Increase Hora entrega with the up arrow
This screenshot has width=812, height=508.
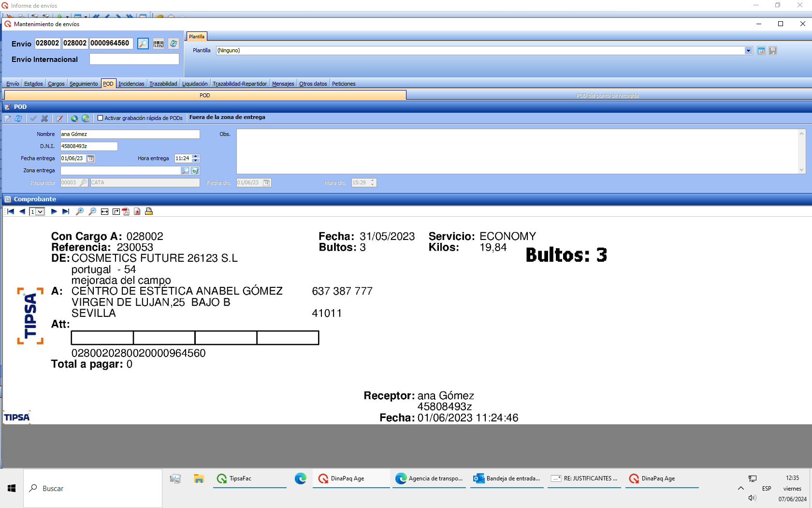196,156
